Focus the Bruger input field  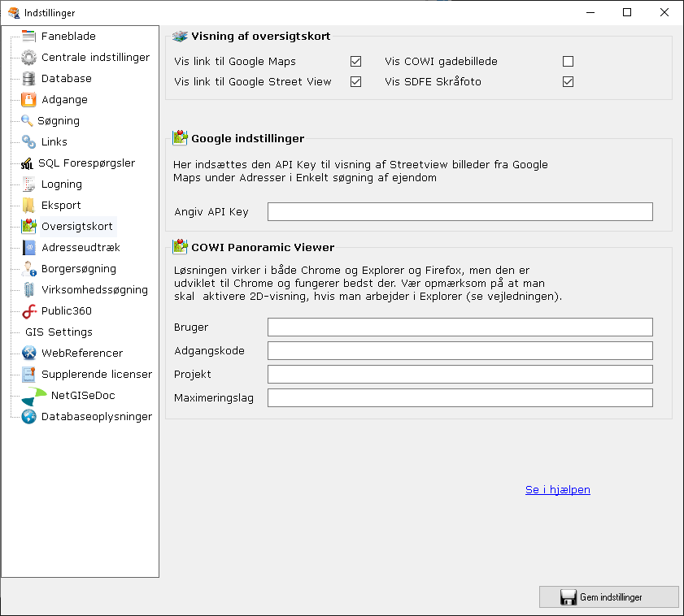pyautogui.click(x=460, y=328)
